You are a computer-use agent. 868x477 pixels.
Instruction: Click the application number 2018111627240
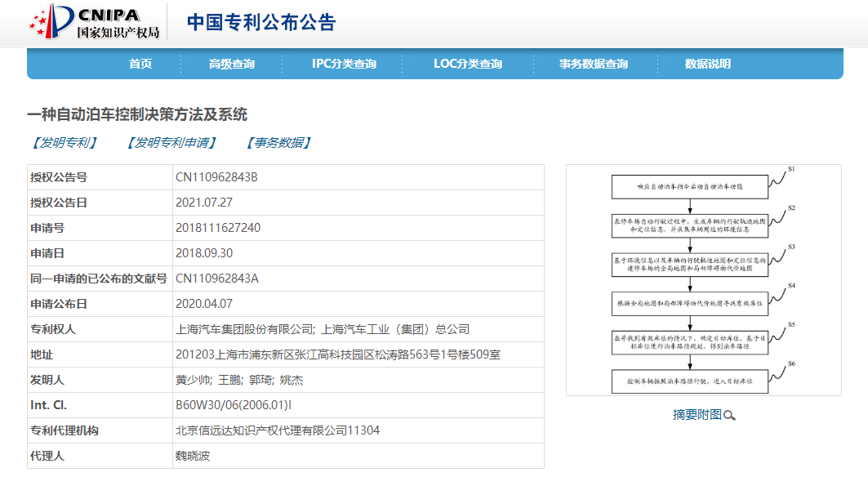[218, 228]
